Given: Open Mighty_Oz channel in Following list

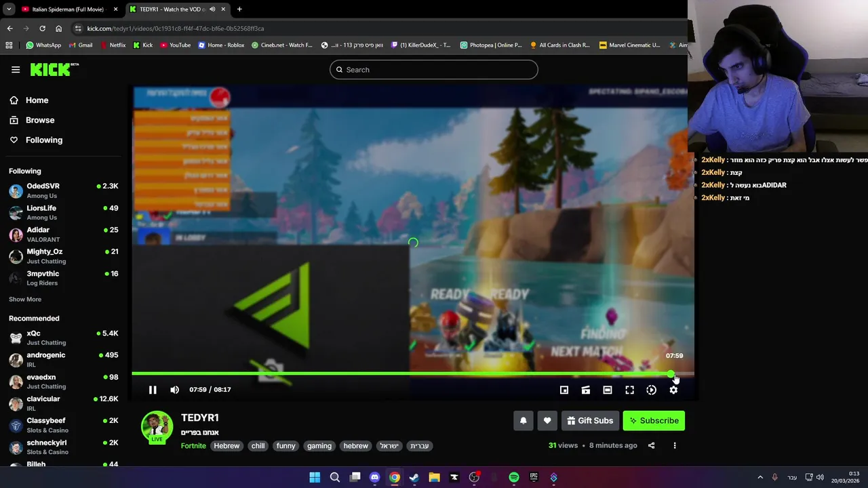Looking at the screenshot, I should pyautogui.click(x=64, y=256).
